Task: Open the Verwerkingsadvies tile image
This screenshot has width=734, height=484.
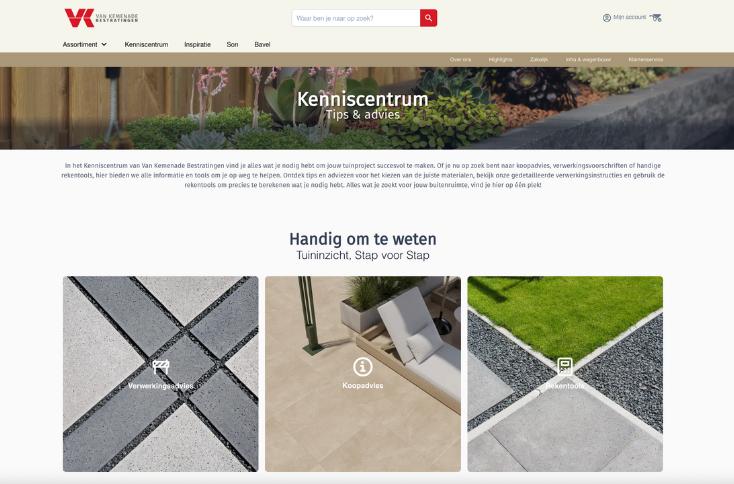Action: pyautogui.click(x=161, y=374)
